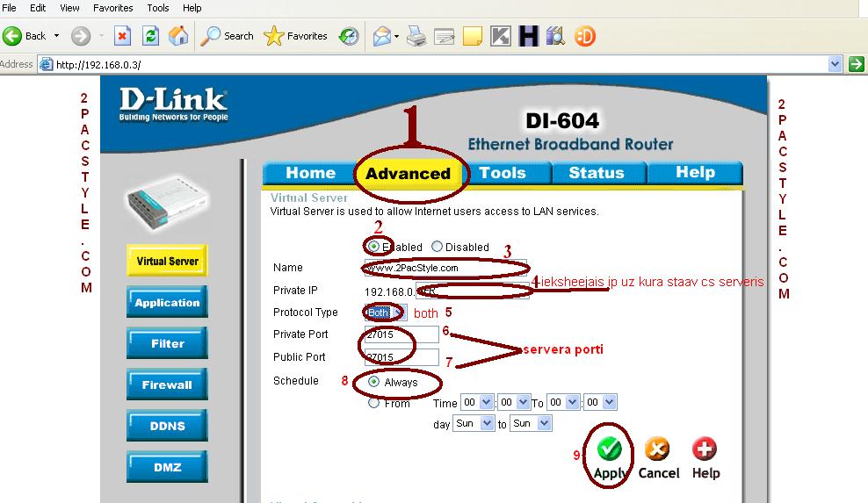
Task: Open the Back button history arrow
Action: [x=56, y=36]
